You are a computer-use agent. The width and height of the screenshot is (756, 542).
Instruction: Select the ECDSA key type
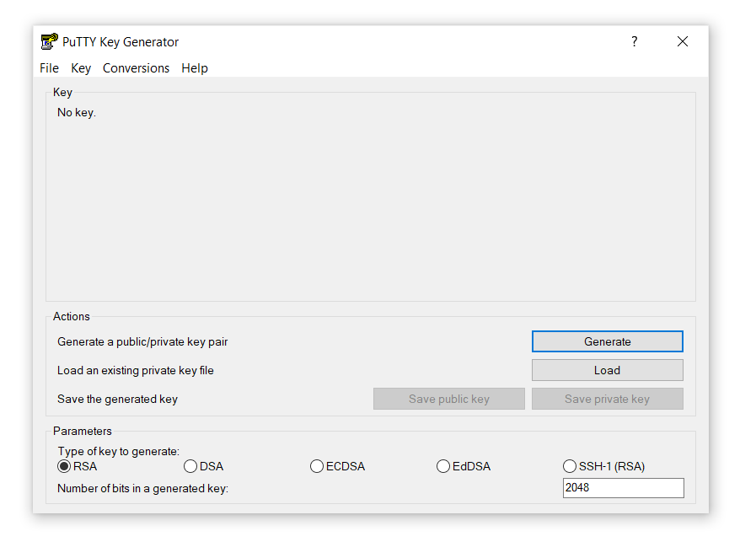337,466
